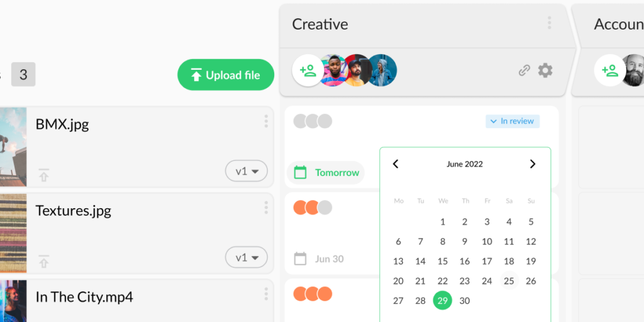The width and height of the screenshot is (644, 322).
Task: Go to the previous month in the calendar
Action: tap(396, 164)
